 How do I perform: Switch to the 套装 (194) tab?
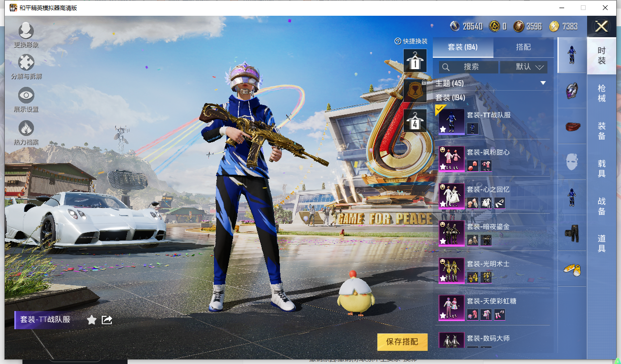[463, 48]
